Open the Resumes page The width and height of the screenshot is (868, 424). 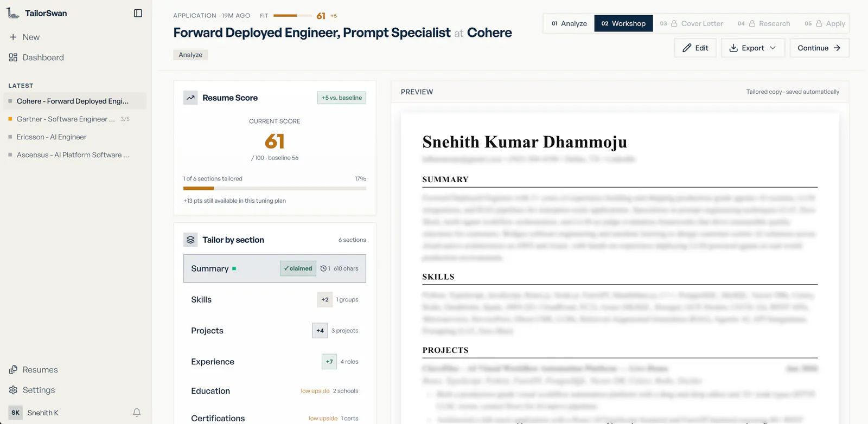(34, 370)
